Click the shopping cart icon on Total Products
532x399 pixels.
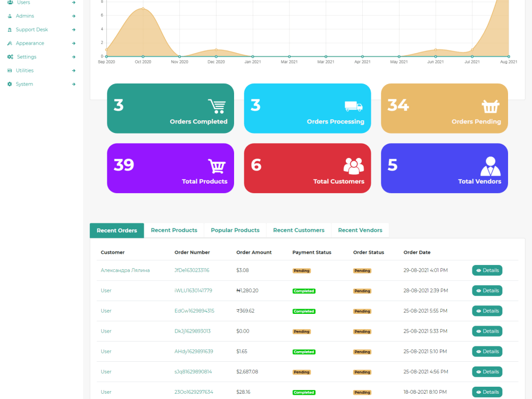point(217,165)
